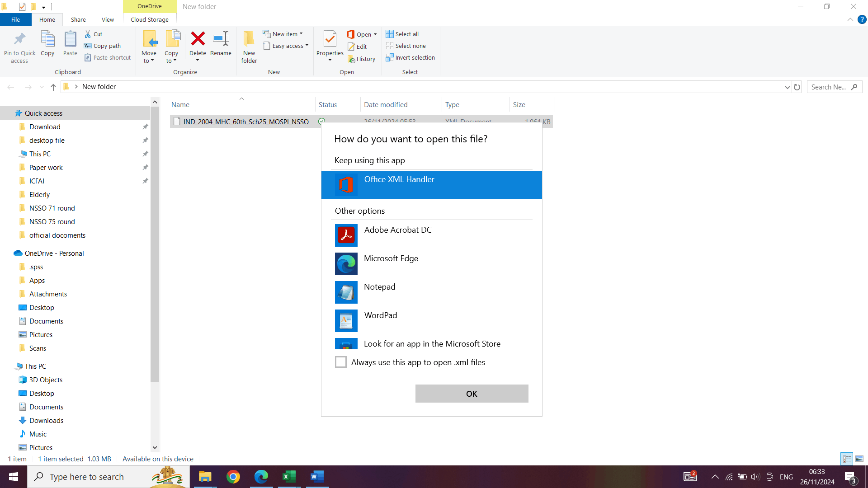Click the Rename icon in ribbon
Image resolution: width=868 pixels, height=488 pixels.
[x=221, y=39]
